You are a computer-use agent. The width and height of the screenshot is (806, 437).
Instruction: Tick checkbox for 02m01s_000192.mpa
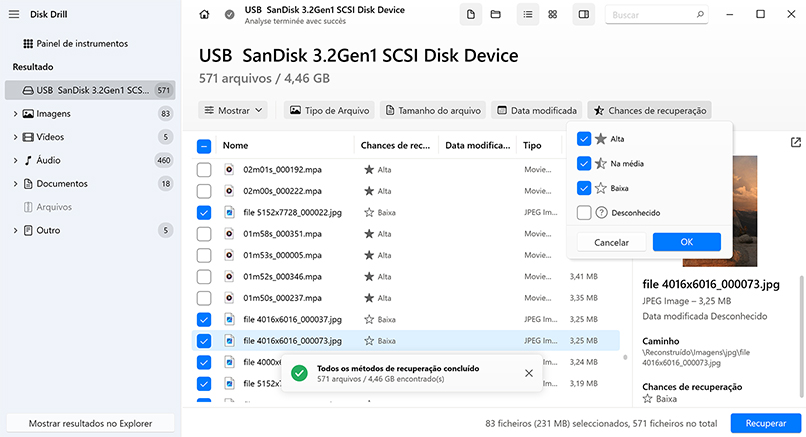(204, 170)
